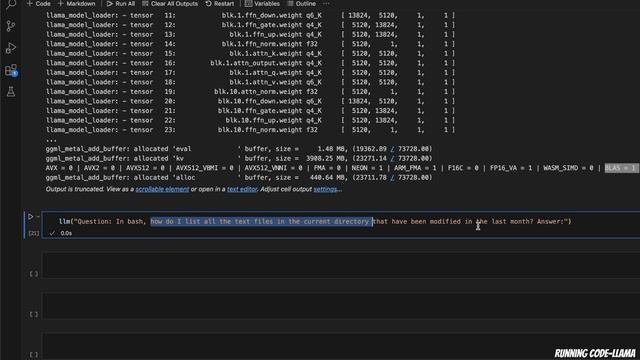Expand run options next to cell play button
Image resolution: width=640 pixels, height=360 pixels.
click(x=38, y=217)
